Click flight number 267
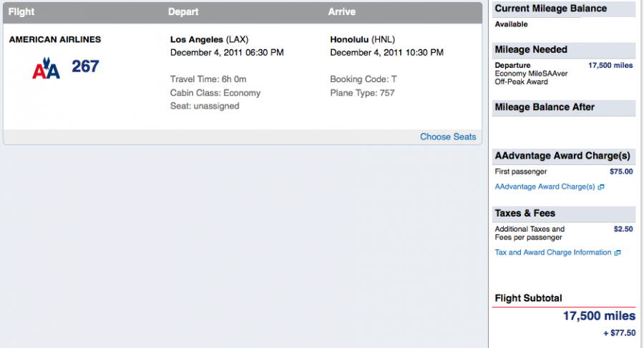 [x=85, y=66]
